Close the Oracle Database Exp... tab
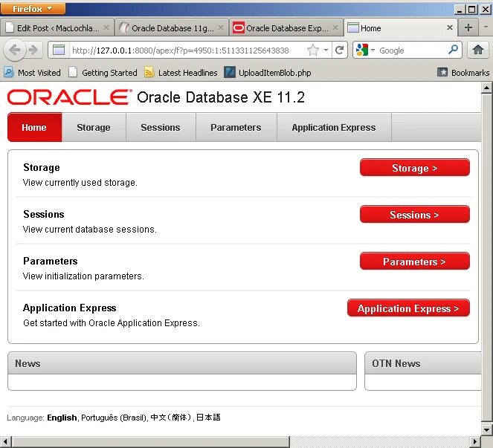The image size is (493, 448). coord(335,27)
